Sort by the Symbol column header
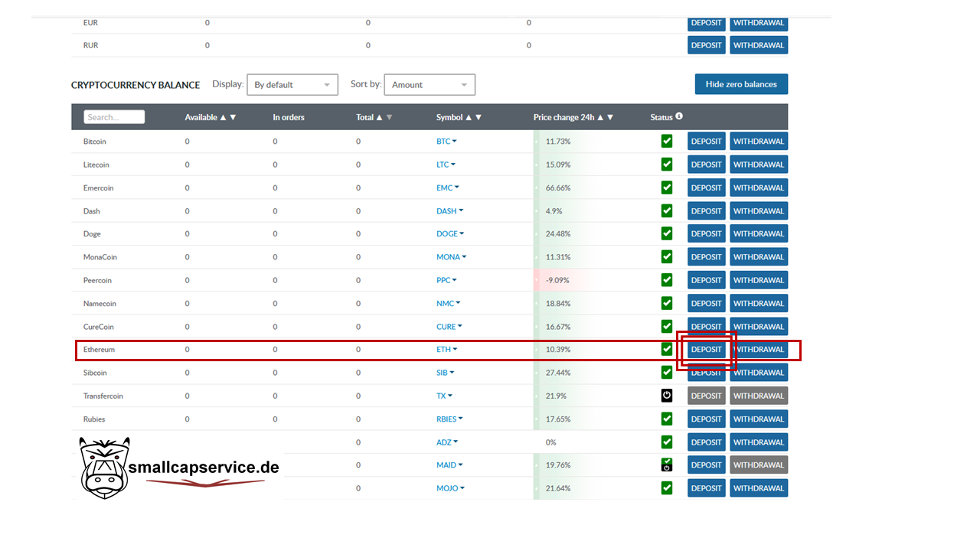Image resolution: width=980 pixels, height=551 pixels. point(459,117)
